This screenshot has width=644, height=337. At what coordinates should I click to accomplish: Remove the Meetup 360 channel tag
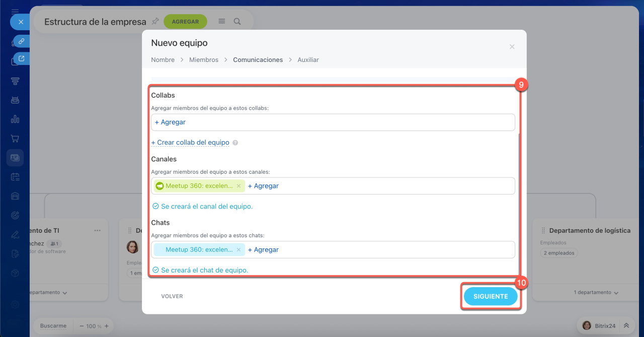coord(238,186)
